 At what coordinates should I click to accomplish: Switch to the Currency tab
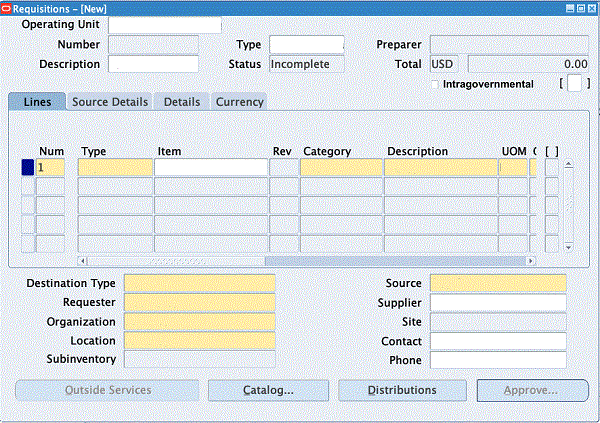point(239,102)
